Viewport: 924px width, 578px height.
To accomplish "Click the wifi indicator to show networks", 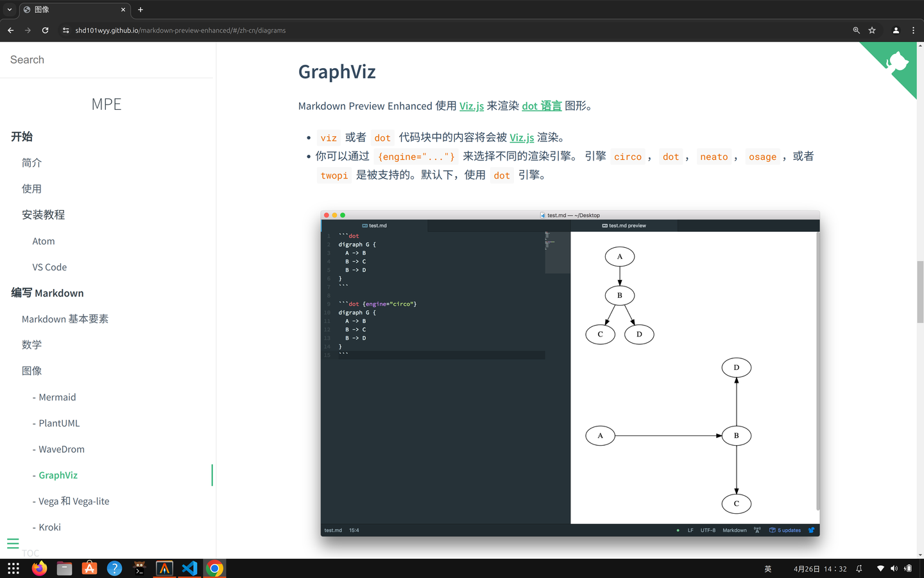I will 881,568.
